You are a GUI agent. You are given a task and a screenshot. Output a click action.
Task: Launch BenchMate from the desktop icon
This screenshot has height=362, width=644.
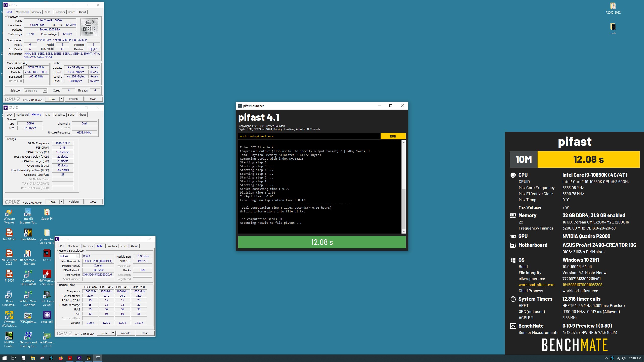[x=28, y=235]
